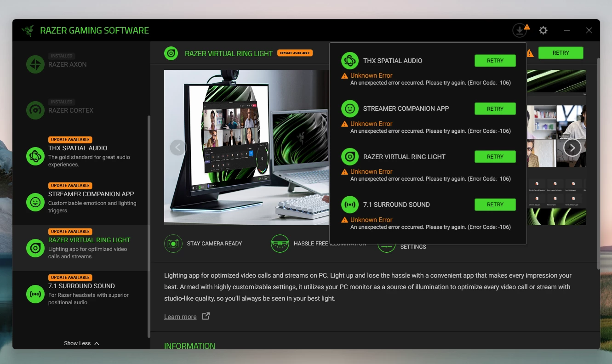Click Stay Camera Ready label

pyautogui.click(x=214, y=244)
